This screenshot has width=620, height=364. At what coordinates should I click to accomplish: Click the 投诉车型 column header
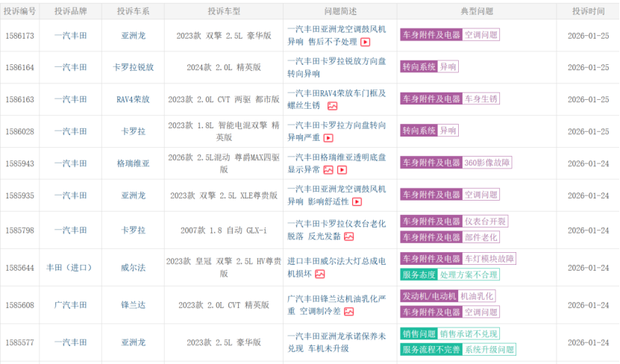point(224,11)
